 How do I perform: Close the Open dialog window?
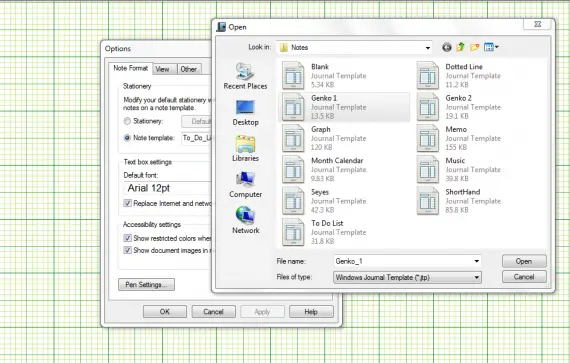538,24
